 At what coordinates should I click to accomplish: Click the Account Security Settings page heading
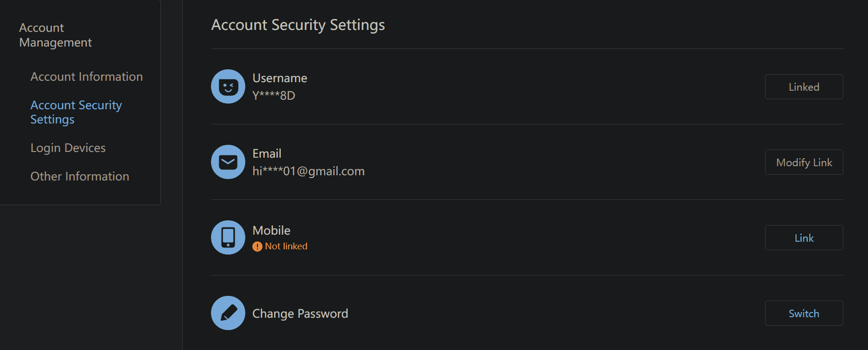pyautogui.click(x=298, y=25)
